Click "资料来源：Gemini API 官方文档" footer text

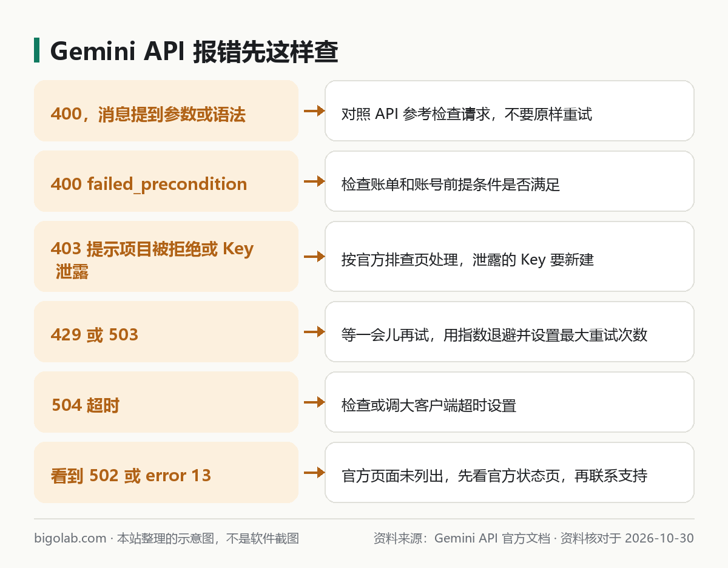[461, 538]
